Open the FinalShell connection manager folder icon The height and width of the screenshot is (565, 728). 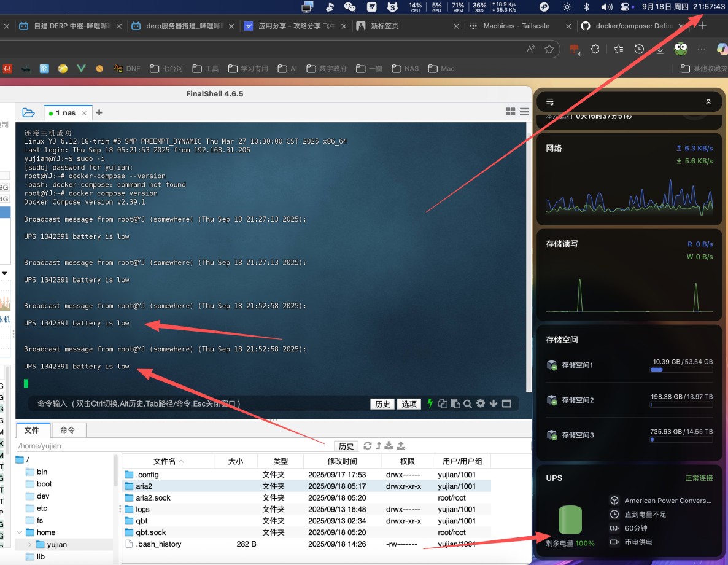click(28, 112)
